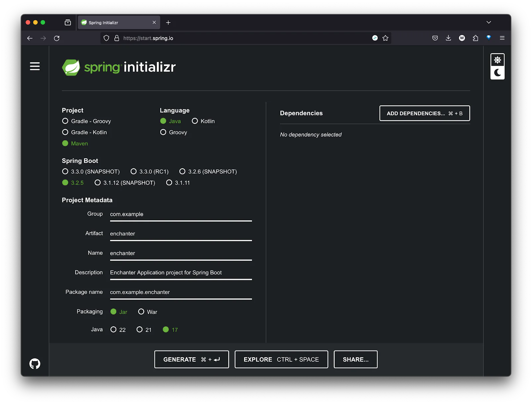Screen dimensions: 532x404
Task: Click the Package name input field
Action: tap(181, 292)
